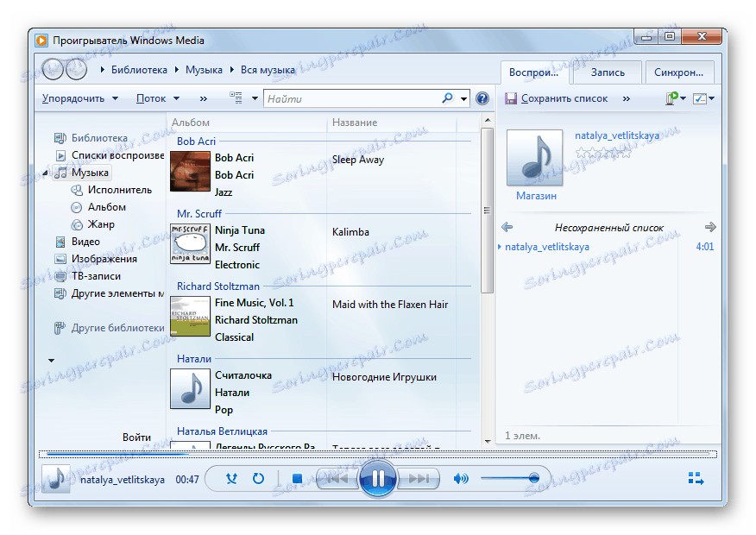
Task: Click the Ninja Tuna album cover
Action: pyautogui.click(x=190, y=244)
